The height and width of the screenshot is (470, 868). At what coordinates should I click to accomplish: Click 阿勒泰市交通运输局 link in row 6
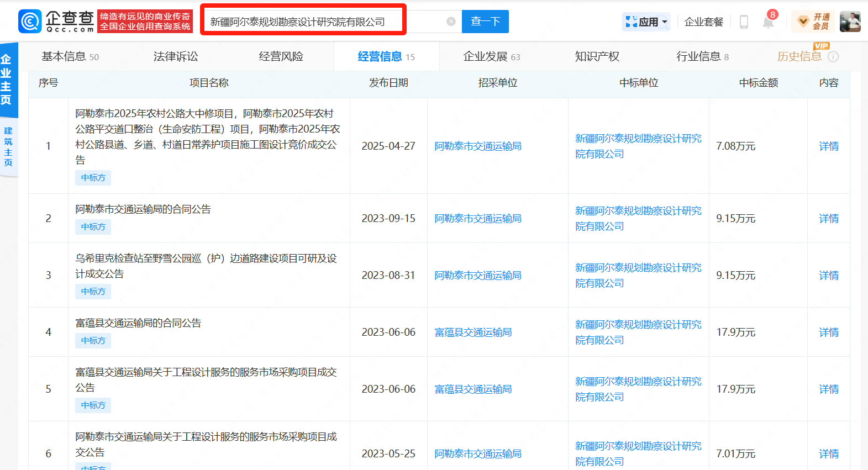(x=478, y=453)
